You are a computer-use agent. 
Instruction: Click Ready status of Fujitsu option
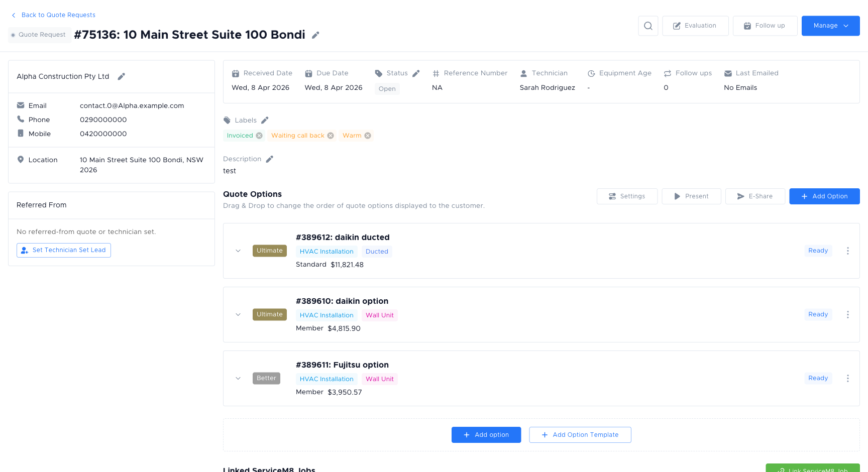click(818, 378)
